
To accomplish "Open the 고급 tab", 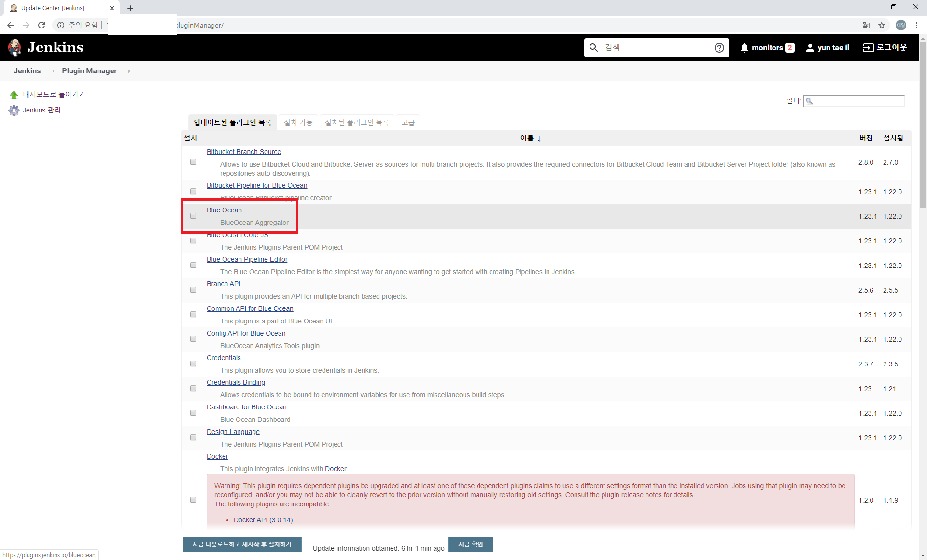I will tap(408, 123).
